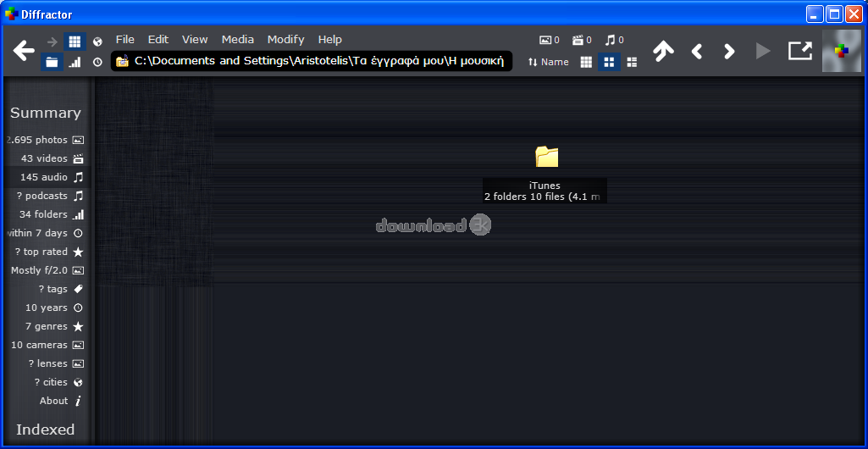The width and height of the screenshot is (868, 449).
Task: Click the 10 years clock icon
Action: (78, 308)
